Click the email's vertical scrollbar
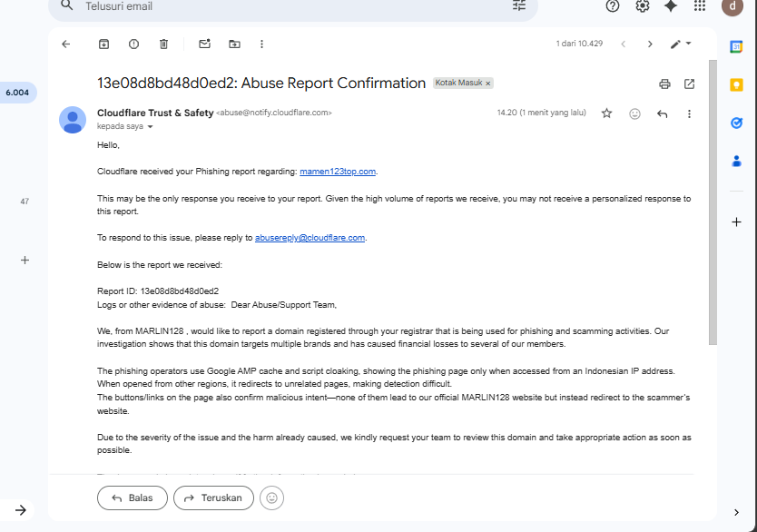757x532 pixels. tap(713, 200)
